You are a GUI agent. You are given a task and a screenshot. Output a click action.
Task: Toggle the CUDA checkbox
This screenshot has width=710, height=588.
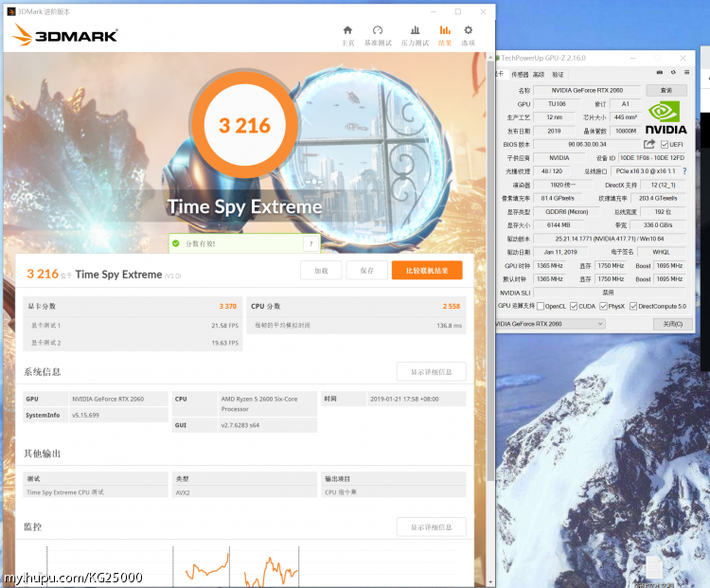(x=574, y=306)
